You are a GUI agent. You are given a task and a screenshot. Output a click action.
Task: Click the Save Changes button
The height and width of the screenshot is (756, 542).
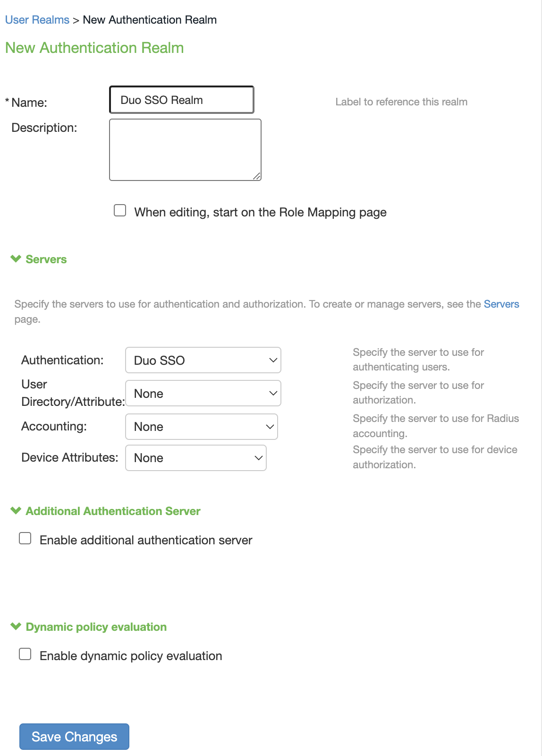pyautogui.click(x=74, y=736)
